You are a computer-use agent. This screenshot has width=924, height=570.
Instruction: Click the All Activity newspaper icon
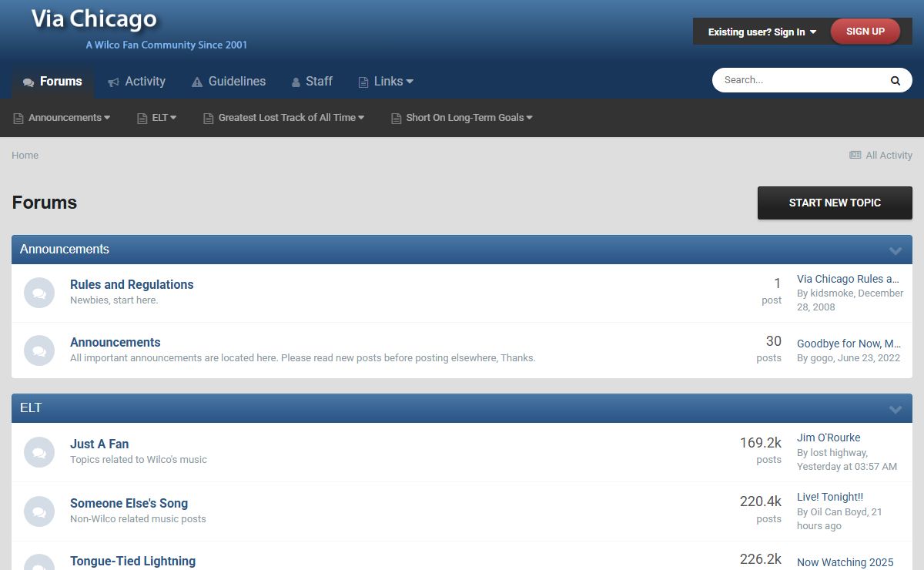(855, 155)
